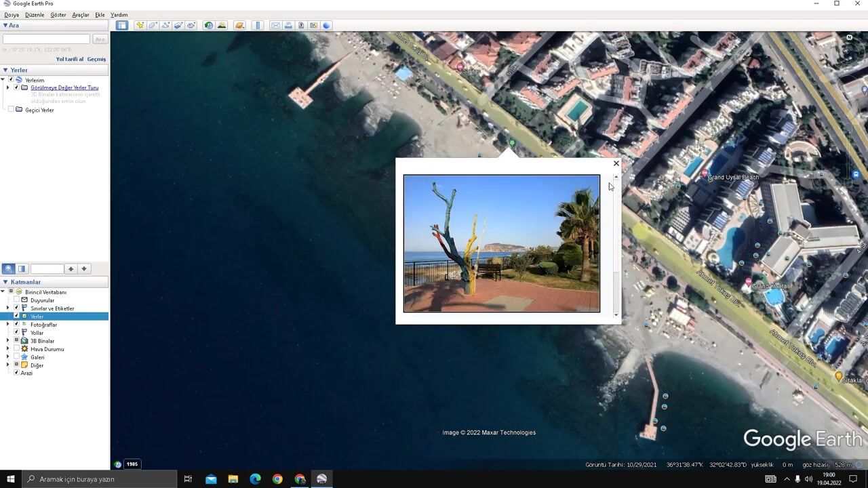
Task: Click the Geçmiş search history link
Action: (96, 59)
